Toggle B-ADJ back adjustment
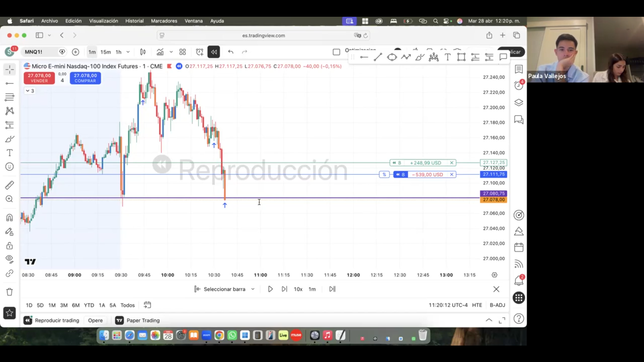The width and height of the screenshot is (644, 362). pos(497,305)
